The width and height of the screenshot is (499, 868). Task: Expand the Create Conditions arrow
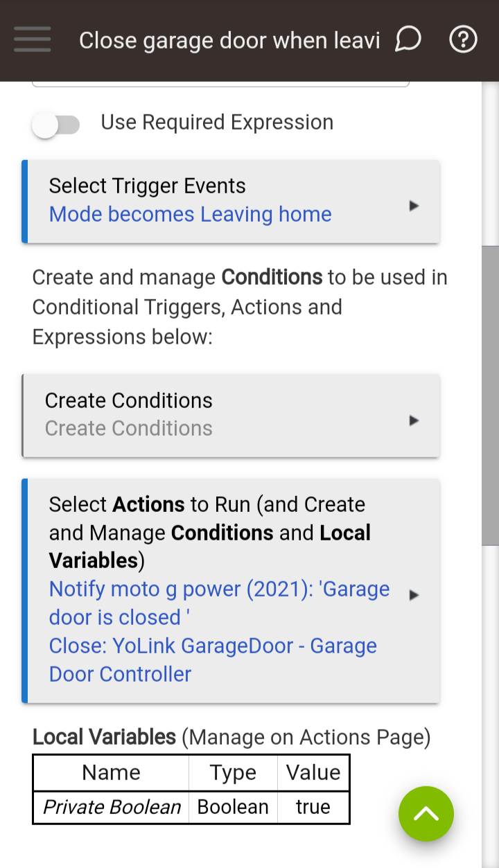coord(414,420)
